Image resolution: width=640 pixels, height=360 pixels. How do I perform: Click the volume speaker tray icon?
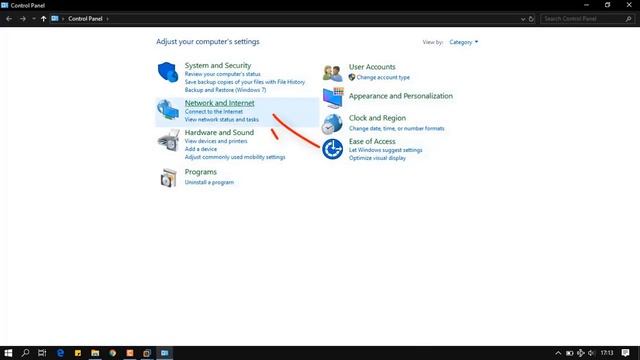[591, 353]
